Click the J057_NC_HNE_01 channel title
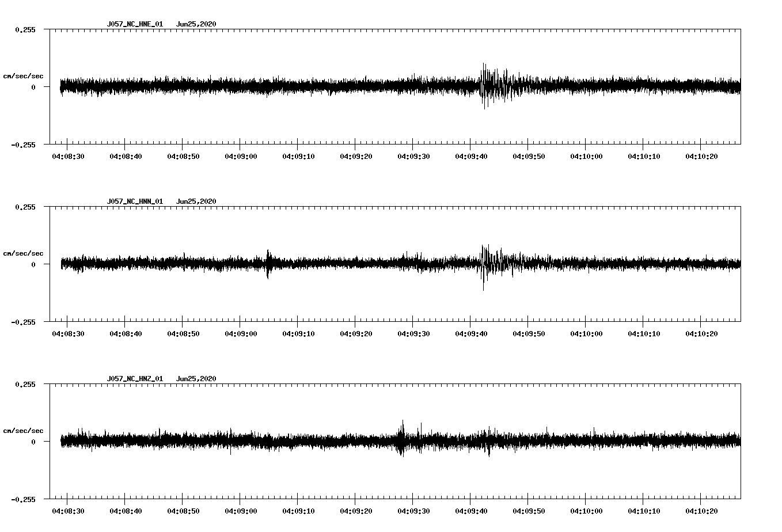The image size is (782, 532). click(x=135, y=24)
